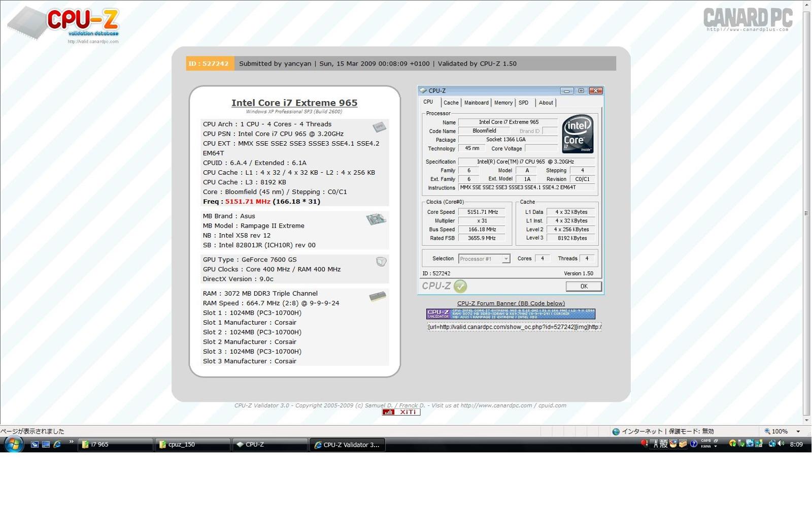Click the vertical page scrollbar
812x508 pixels.
(807, 213)
